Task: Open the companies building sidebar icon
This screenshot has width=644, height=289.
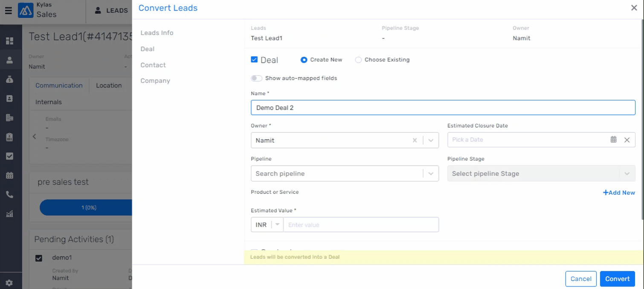Action: tap(9, 118)
